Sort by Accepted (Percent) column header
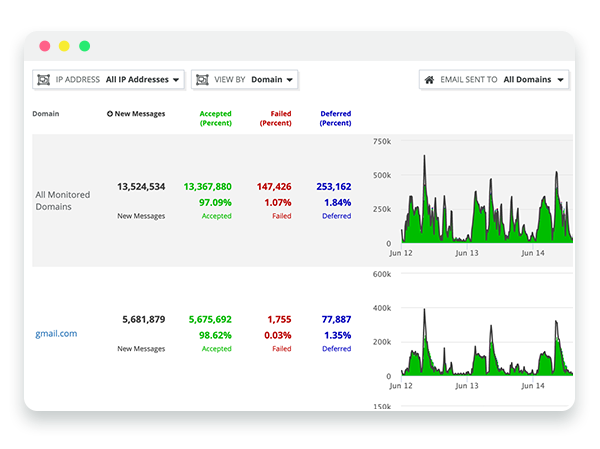 pos(216,118)
